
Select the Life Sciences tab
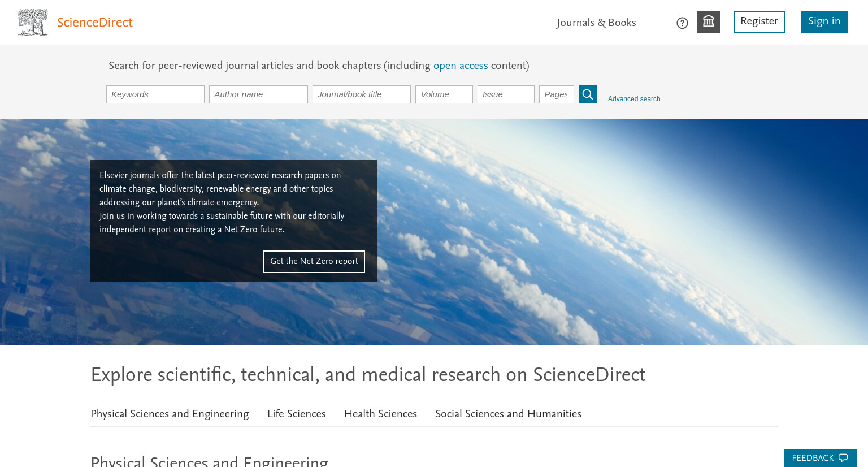coord(297,414)
